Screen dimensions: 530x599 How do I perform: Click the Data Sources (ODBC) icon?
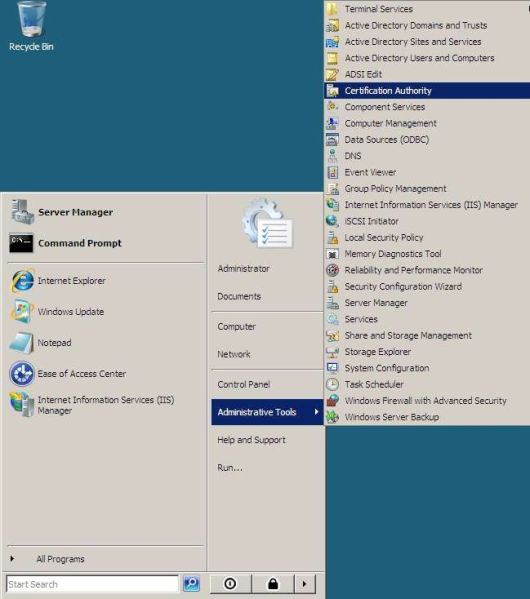coord(332,140)
